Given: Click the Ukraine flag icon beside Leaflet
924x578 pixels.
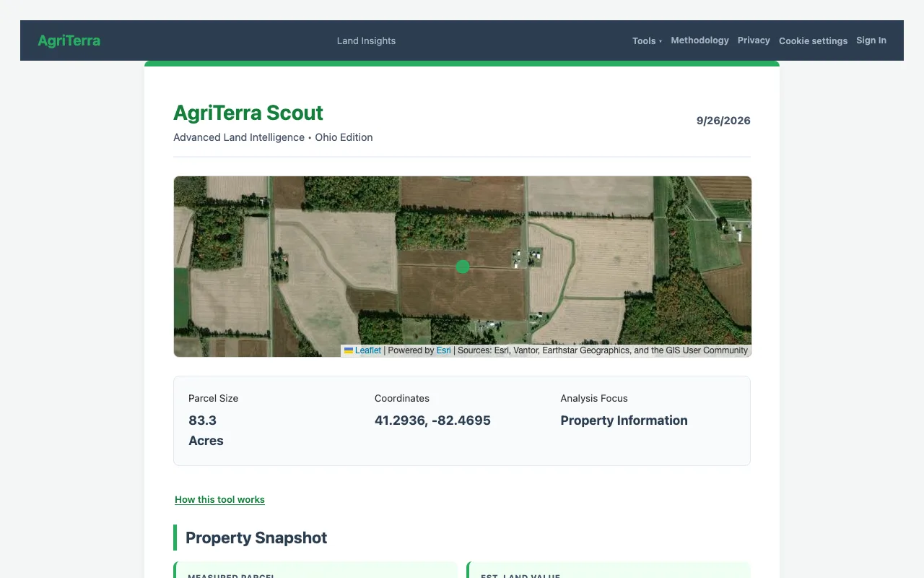Looking at the screenshot, I should 349,350.
